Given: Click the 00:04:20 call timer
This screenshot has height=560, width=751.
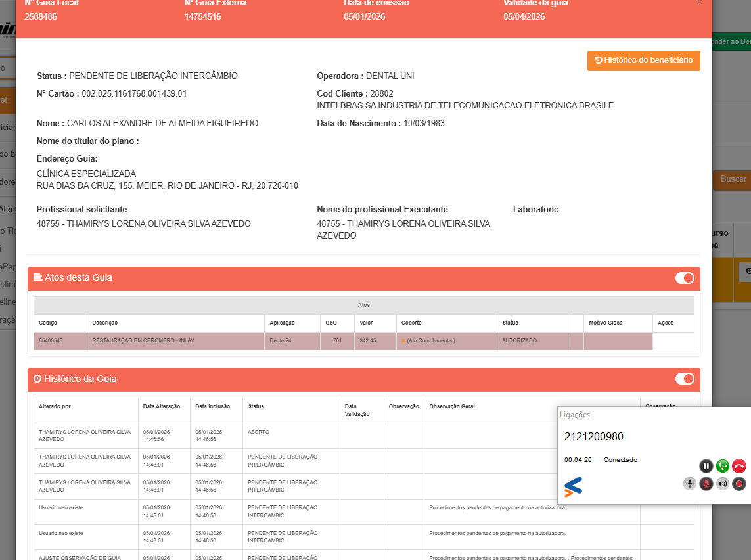Looking at the screenshot, I should pos(578,460).
